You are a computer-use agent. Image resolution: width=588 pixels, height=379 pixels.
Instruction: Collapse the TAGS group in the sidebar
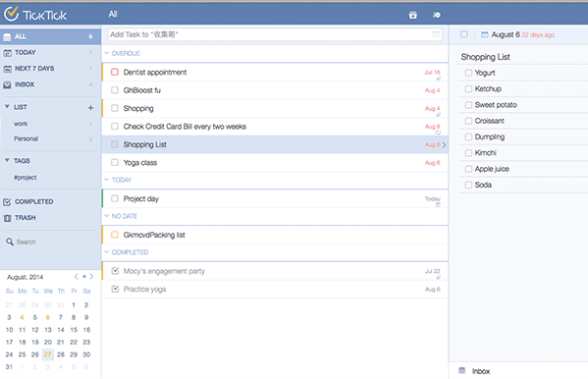7,160
